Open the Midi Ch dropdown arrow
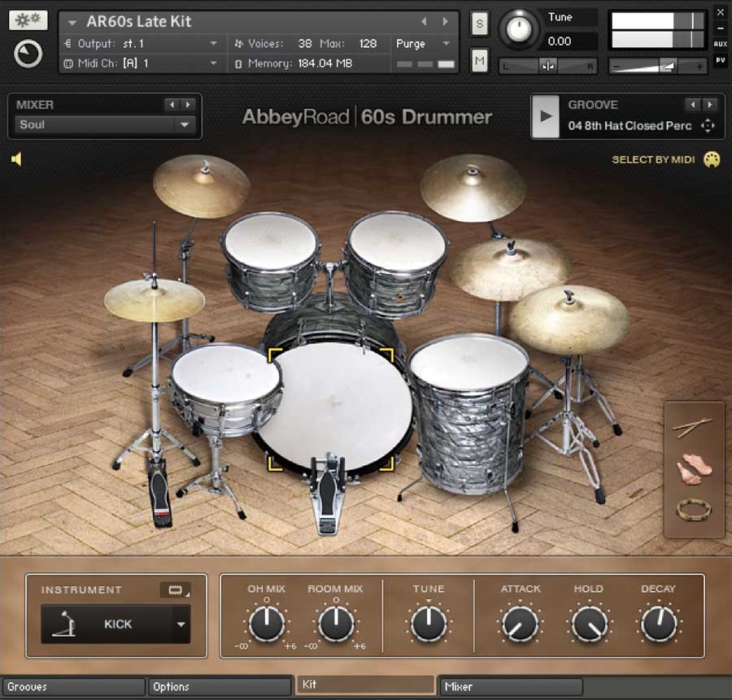This screenshot has height=700, width=732. point(213,63)
